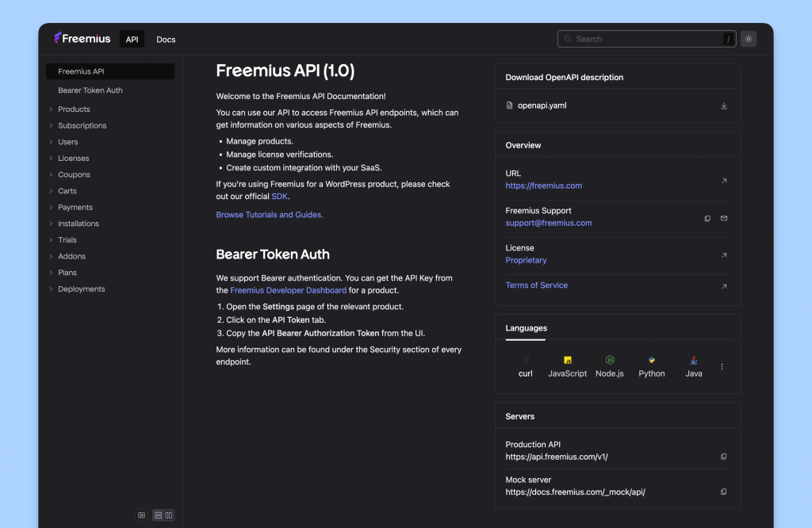The height and width of the screenshot is (528, 812).
Task: Switch to stacked rows layout
Action: coord(159,515)
